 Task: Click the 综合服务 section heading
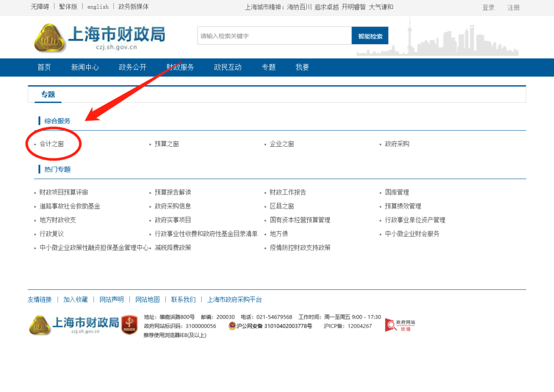(57, 121)
